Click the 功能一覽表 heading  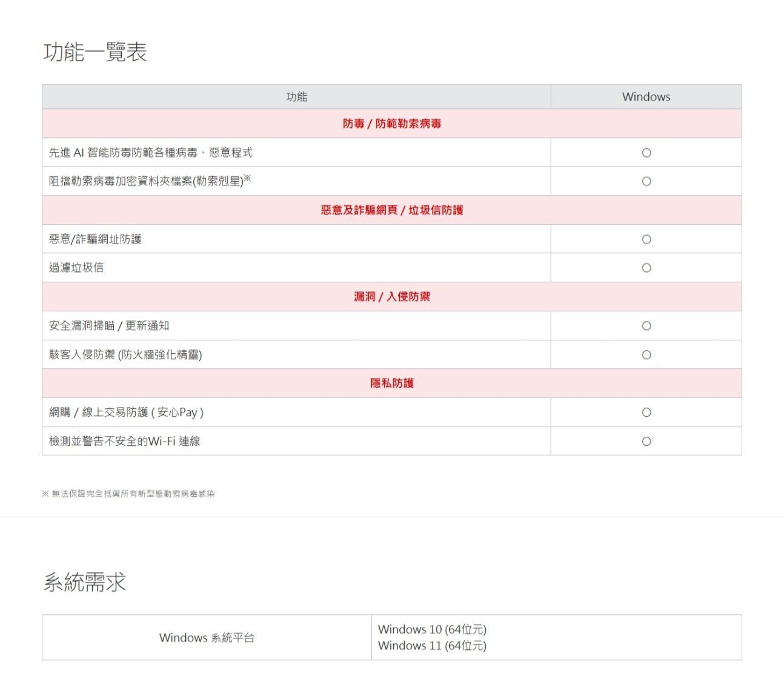pos(95,52)
